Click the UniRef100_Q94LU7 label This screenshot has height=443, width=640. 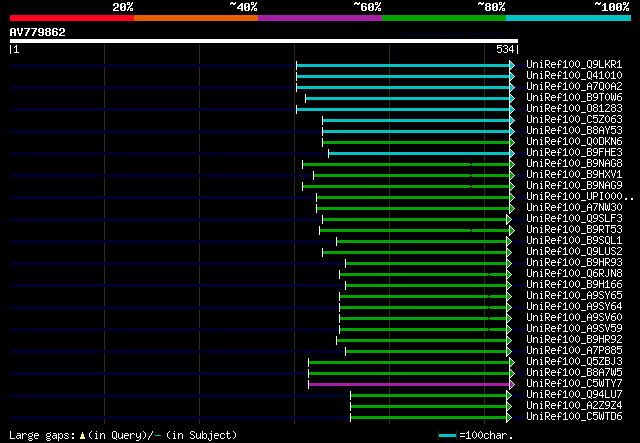pos(574,395)
